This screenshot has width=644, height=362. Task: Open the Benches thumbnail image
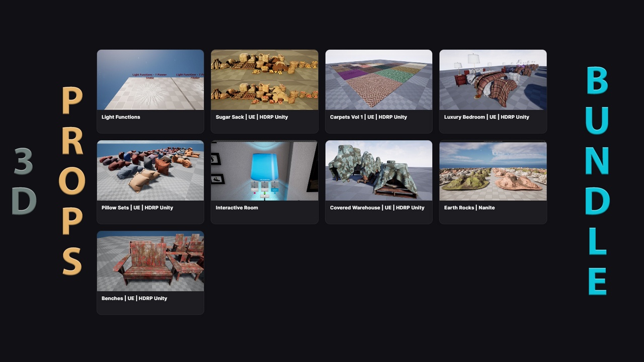click(x=150, y=261)
